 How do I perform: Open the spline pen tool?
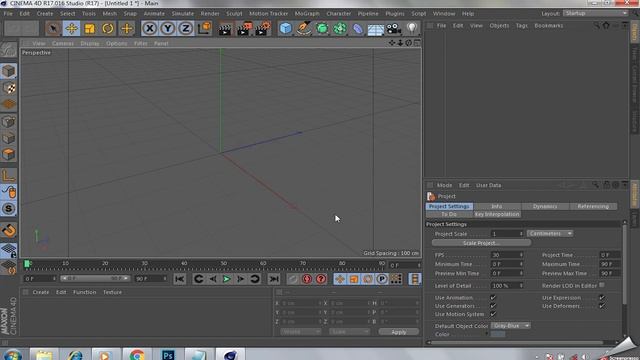pyautogui.click(x=304, y=29)
